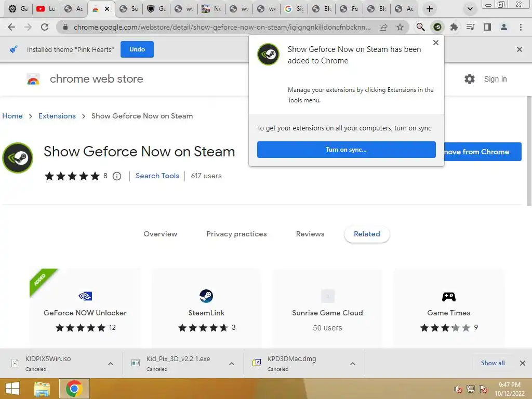Open File Explorer from the taskbar

pos(42,389)
